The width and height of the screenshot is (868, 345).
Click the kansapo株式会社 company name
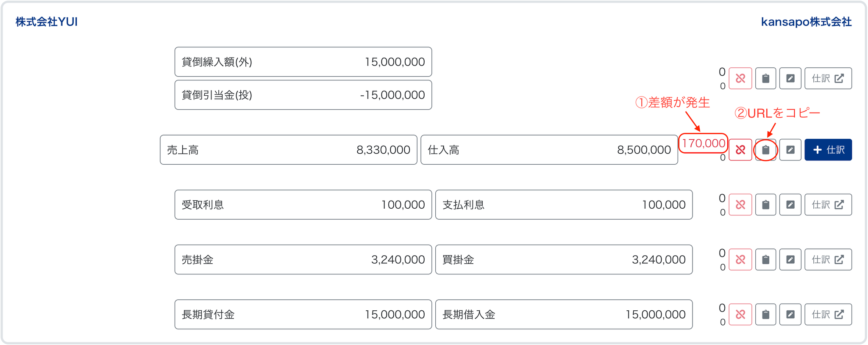(806, 22)
